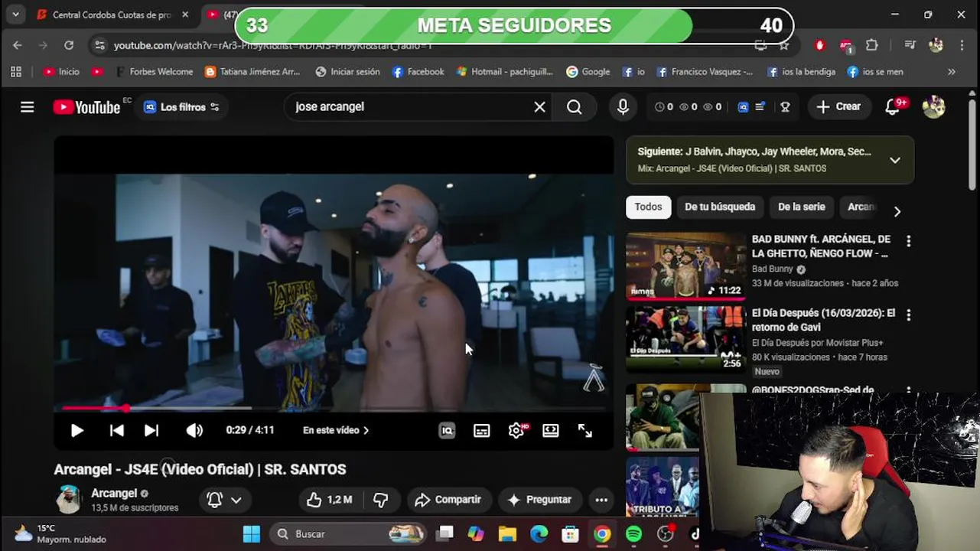Screen dimensions: 980x551
Task: Open Forbes Welcome bookmark
Action: point(154,72)
